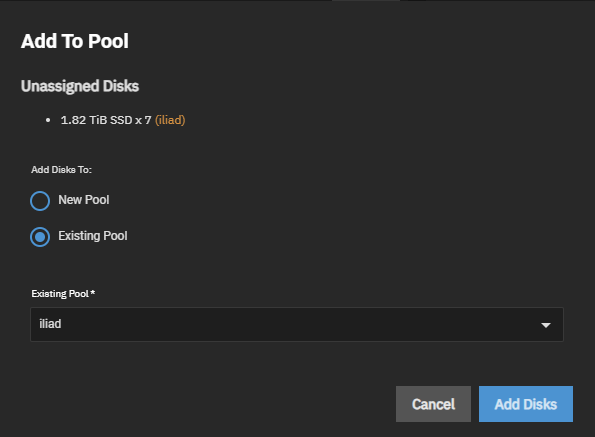595x437 pixels.
Task: Click the white caret icon in pool selector
Action: (546, 325)
